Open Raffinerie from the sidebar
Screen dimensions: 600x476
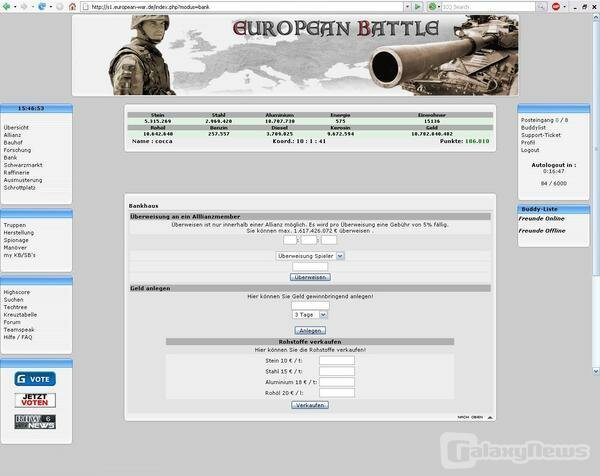[x=16, y=173]
